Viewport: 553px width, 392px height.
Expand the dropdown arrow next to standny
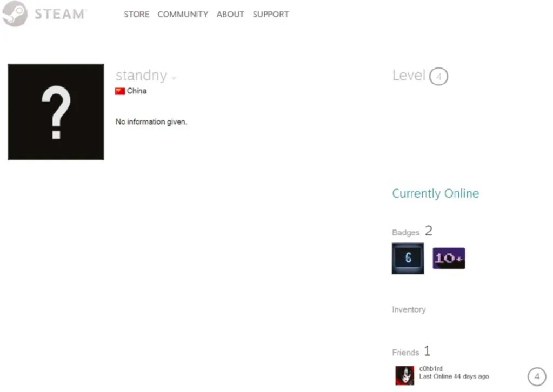tap(174, 78)
